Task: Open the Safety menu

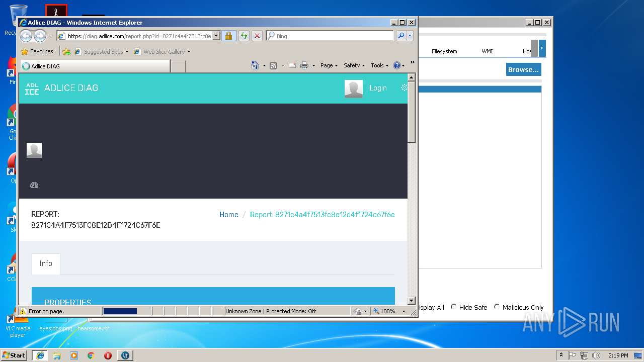Action: [354, 65]
